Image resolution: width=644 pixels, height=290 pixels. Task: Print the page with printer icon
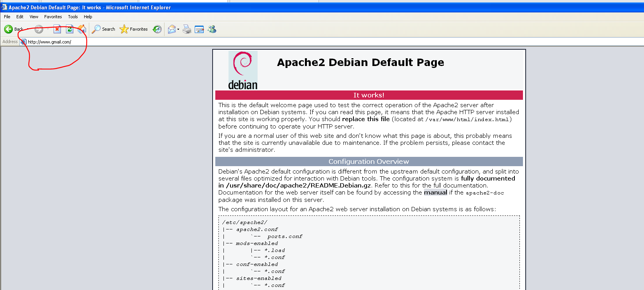pos(187,29)
